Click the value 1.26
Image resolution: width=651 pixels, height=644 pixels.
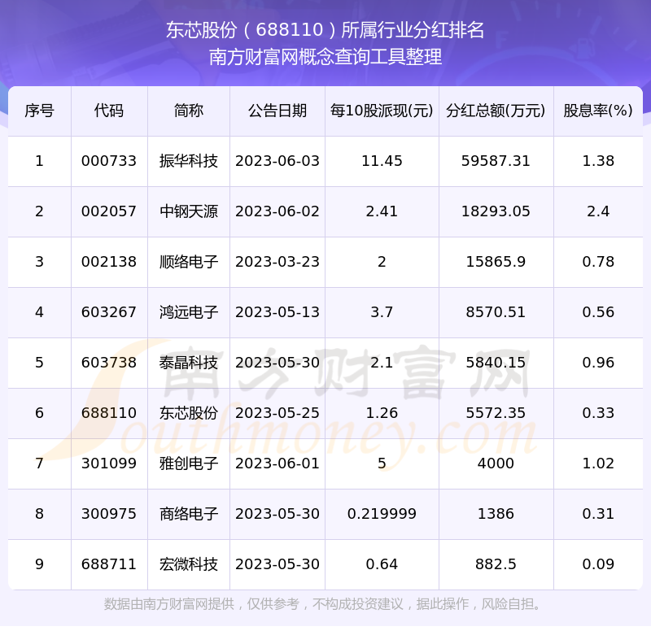(382, 413)
